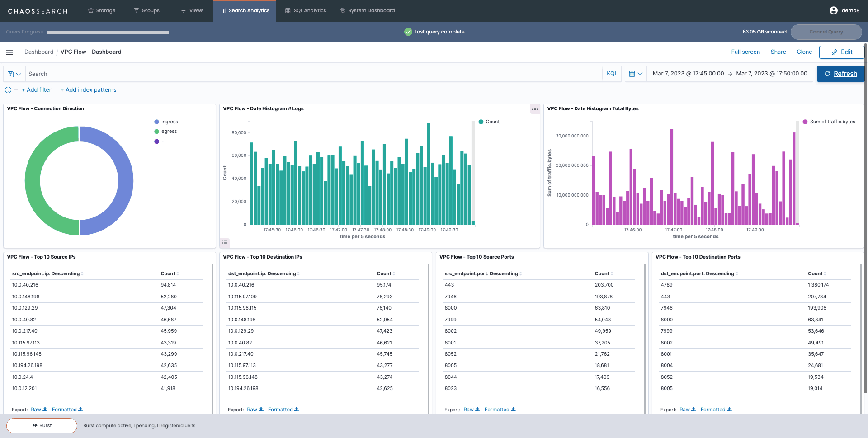Edit start time Mar 7, 2023 @ 17:45:00.00

[x=688, y=74]
